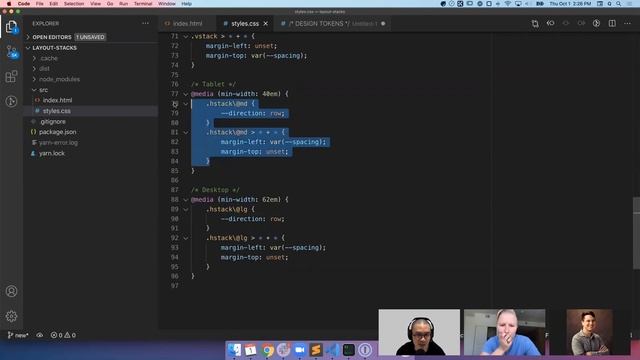Open the Manage gear icon

click(11, 316)
